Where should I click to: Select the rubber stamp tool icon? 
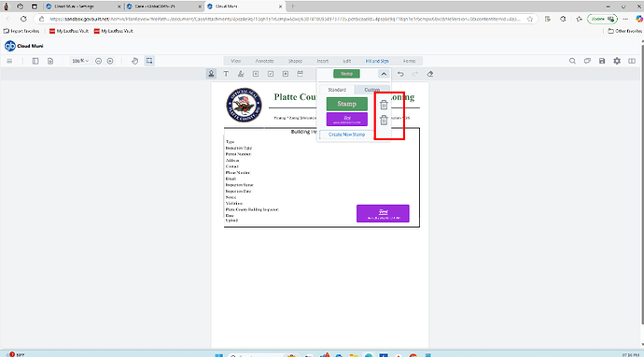coord(211,74)
